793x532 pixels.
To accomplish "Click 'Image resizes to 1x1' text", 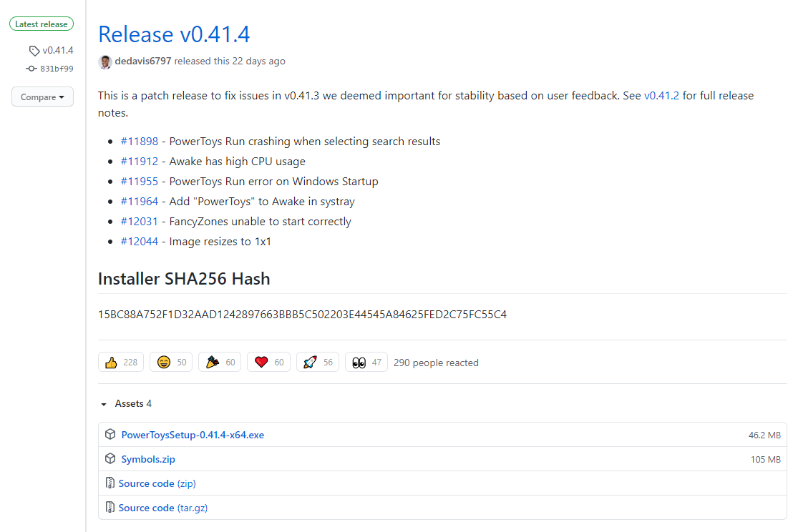I will pyautogui.click(x=220, y=242).
